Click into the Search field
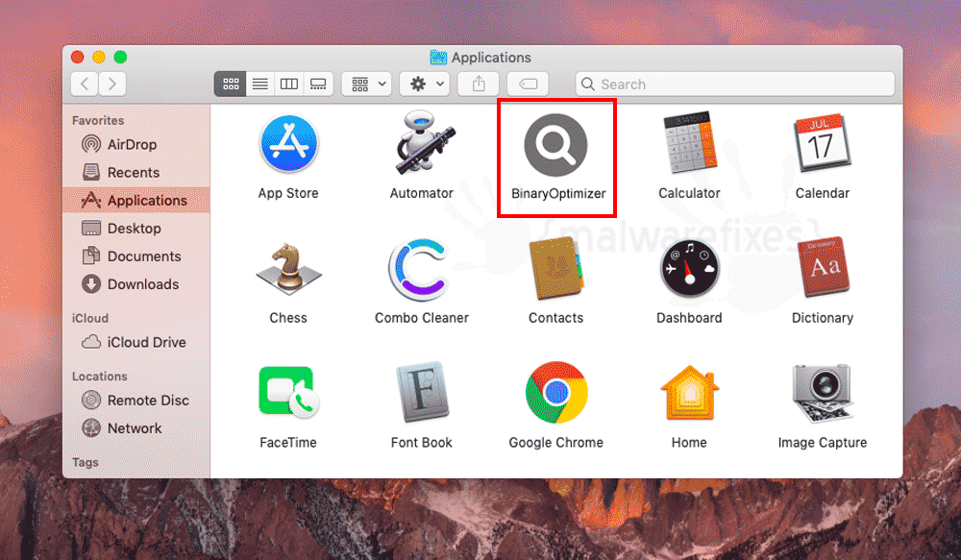Viewport: 961px width, 560px height. (735, 84)
